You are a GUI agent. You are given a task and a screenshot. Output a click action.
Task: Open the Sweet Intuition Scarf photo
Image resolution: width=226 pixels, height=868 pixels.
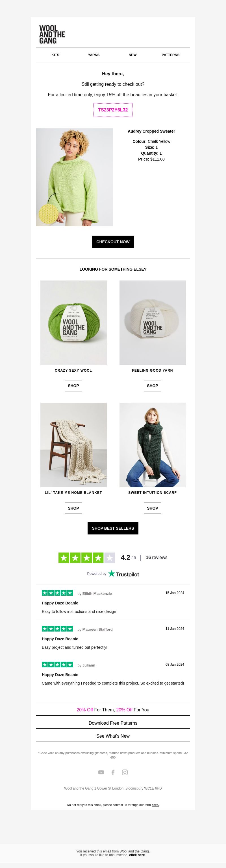153,445
